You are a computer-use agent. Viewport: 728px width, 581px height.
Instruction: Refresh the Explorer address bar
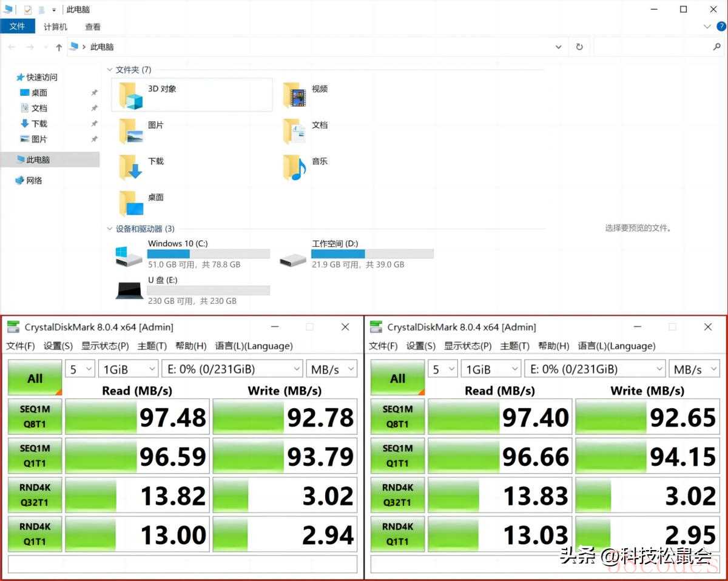pos(579,47)
